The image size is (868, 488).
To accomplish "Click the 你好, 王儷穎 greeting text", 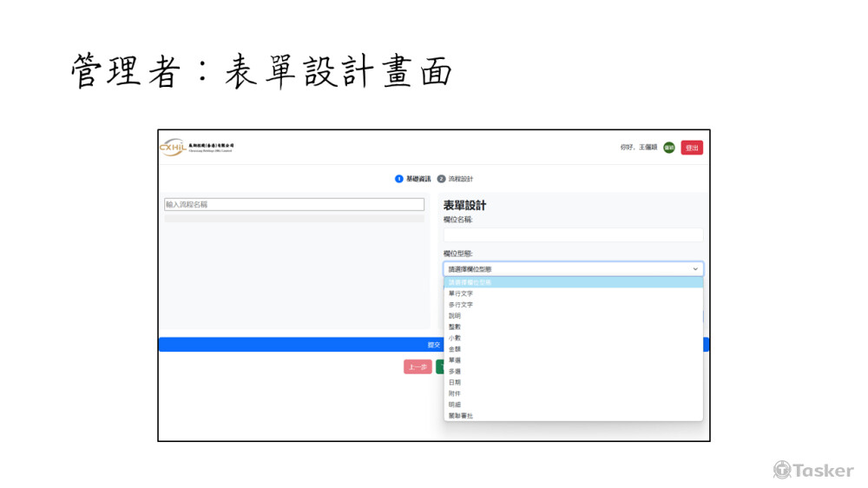I will [638, 148].
